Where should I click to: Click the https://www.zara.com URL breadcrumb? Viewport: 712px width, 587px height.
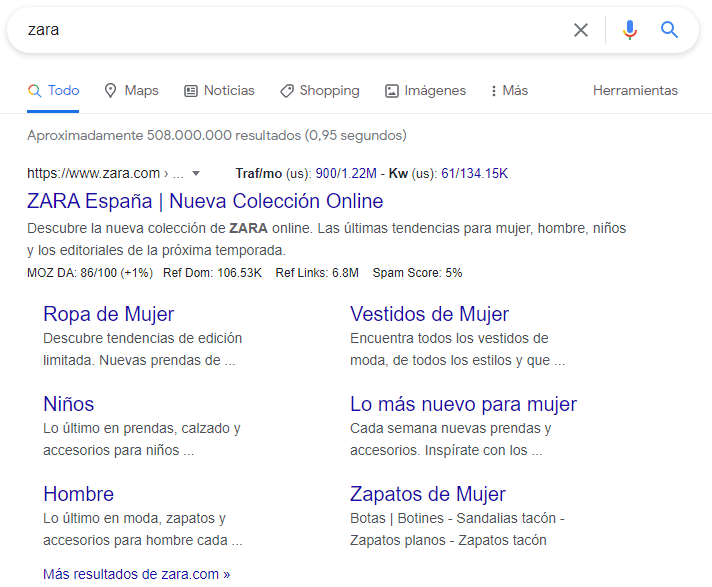pos(105,173)
